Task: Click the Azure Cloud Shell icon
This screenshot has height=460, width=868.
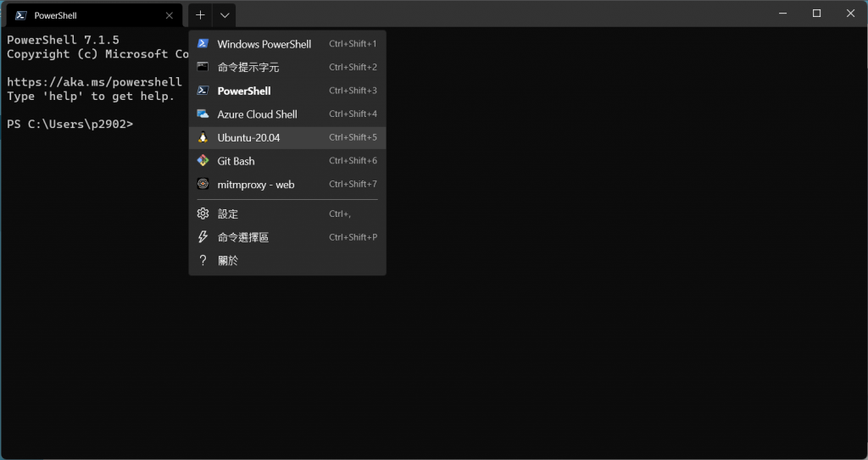Action: pos(203,114)
